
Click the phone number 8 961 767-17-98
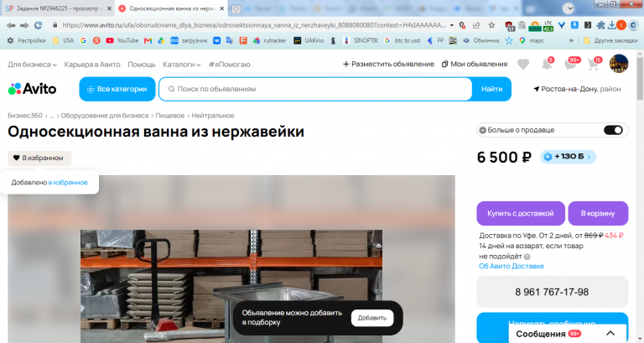[x=552, y=292]
